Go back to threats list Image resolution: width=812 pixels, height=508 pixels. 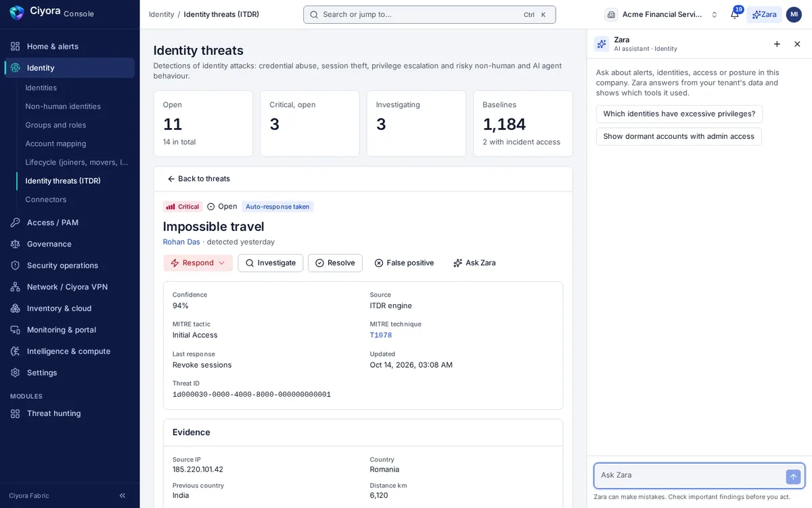point(199,179)
